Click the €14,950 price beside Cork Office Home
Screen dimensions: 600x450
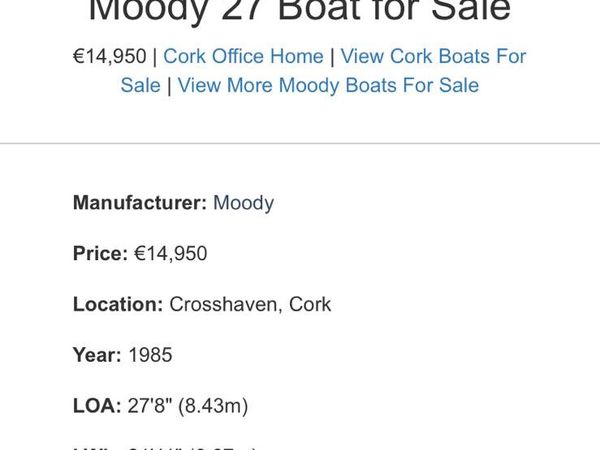109,56
